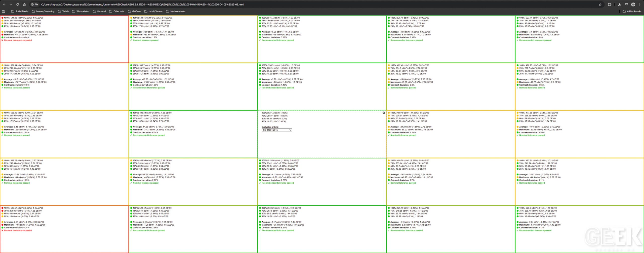Open the extensions puzzle icon
Screen dimensions: 644x253
[610, 5]
